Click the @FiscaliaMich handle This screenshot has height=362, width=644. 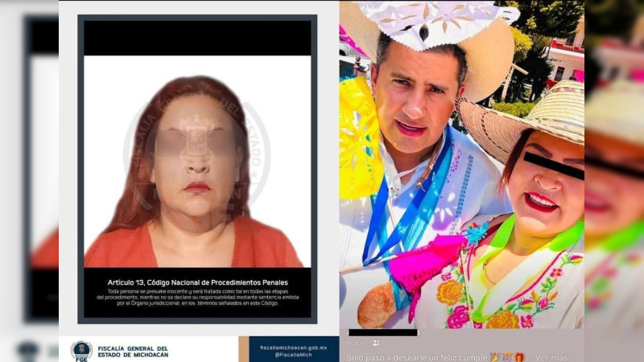coord(293,355)
